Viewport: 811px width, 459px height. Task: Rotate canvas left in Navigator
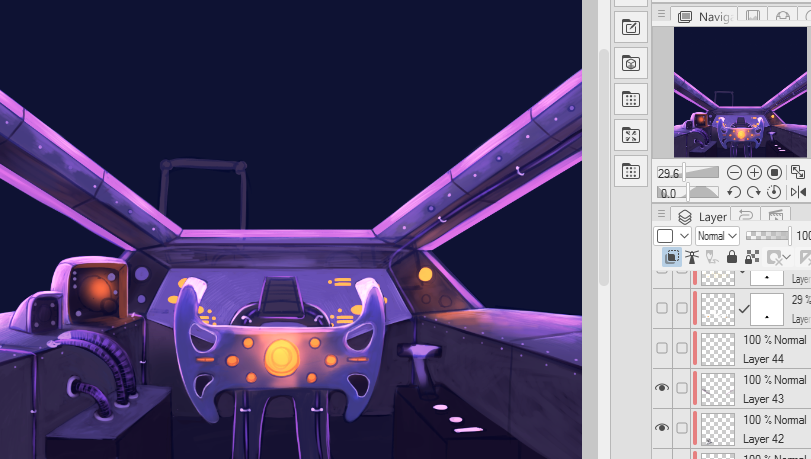pyautogui.click(x=734, y=193)
